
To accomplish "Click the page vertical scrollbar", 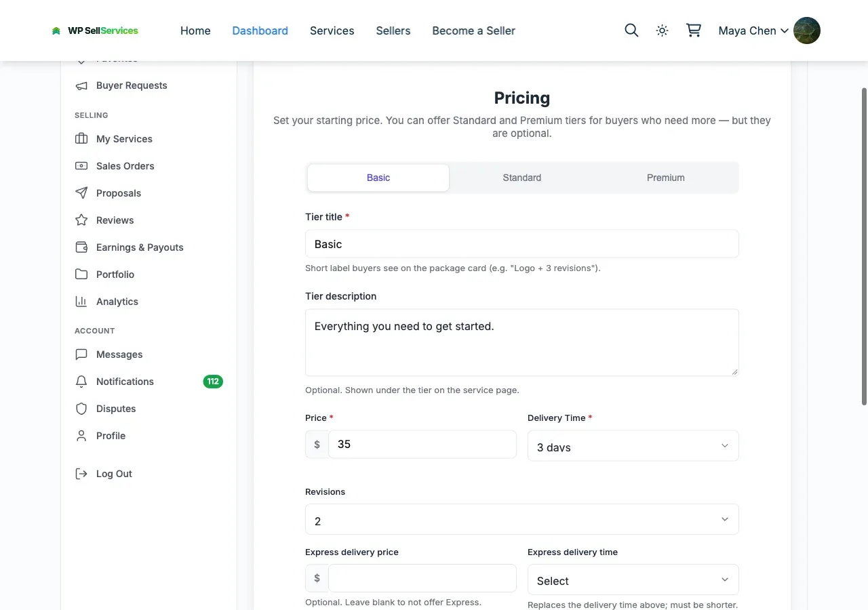I will click(x=864, y=246).
